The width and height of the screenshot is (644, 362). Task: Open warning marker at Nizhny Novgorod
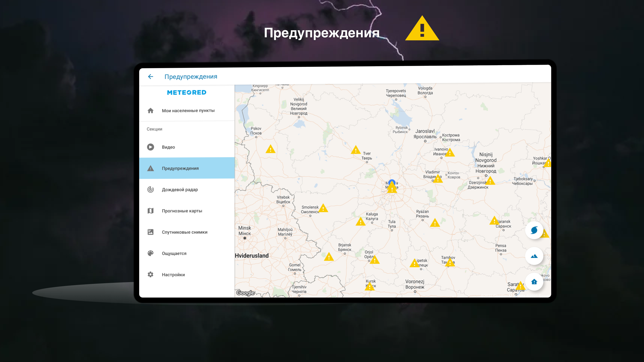pyautogui.click(x=490, y=181)
